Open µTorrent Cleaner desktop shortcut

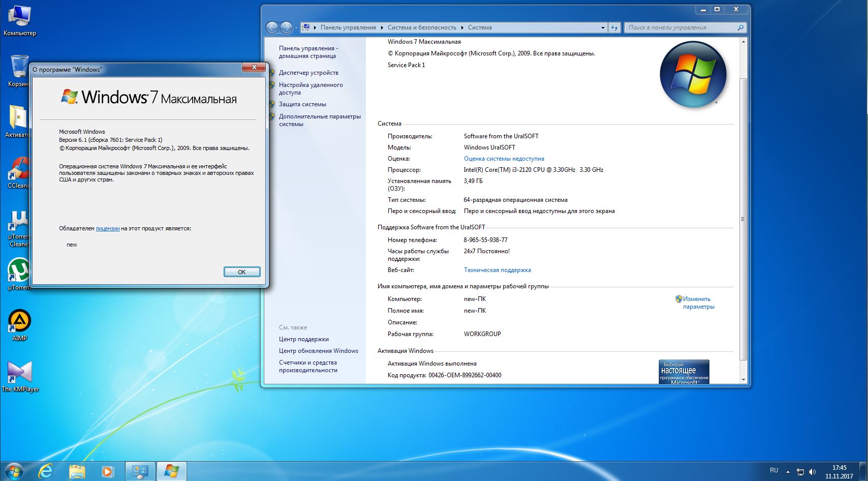(18, 228)
